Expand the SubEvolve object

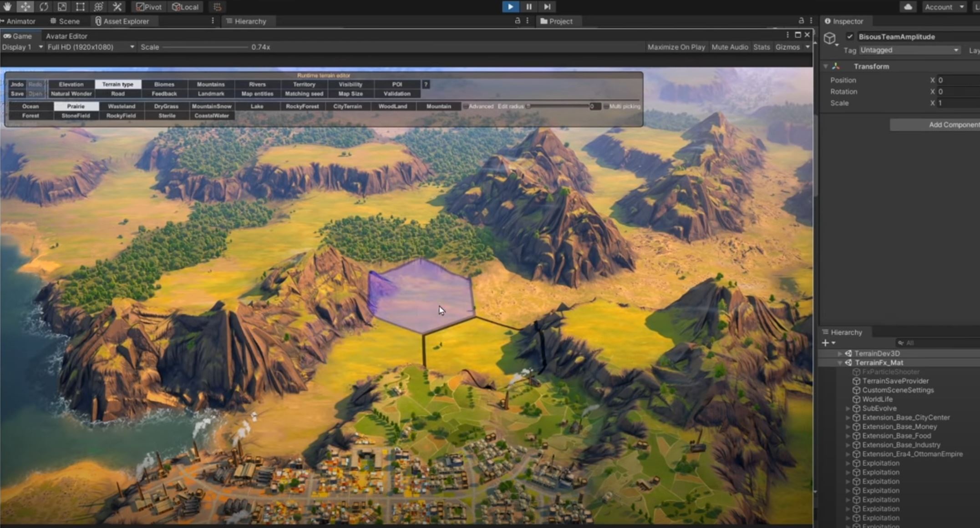click(848, 409)
